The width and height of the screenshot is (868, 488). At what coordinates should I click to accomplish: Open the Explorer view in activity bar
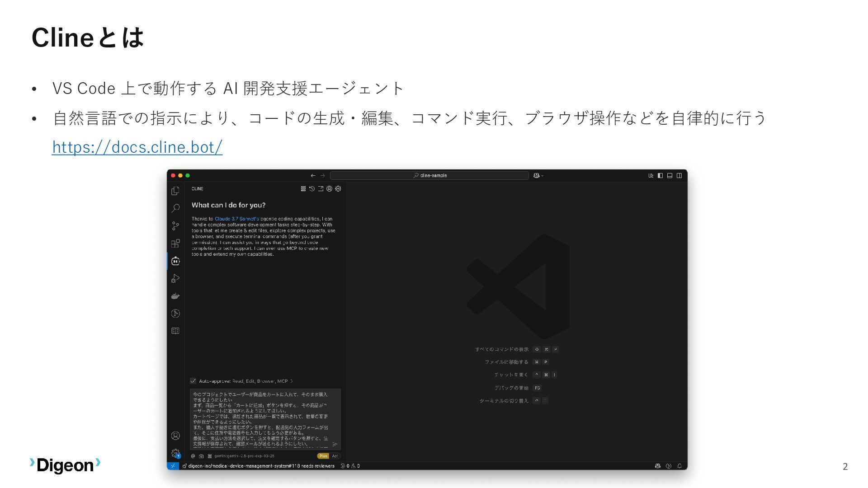pos(175,191)
